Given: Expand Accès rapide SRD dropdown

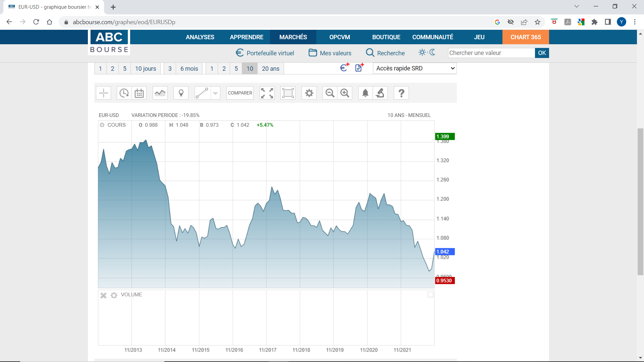Looking at the screenshot, I should [x=415, y=68].
